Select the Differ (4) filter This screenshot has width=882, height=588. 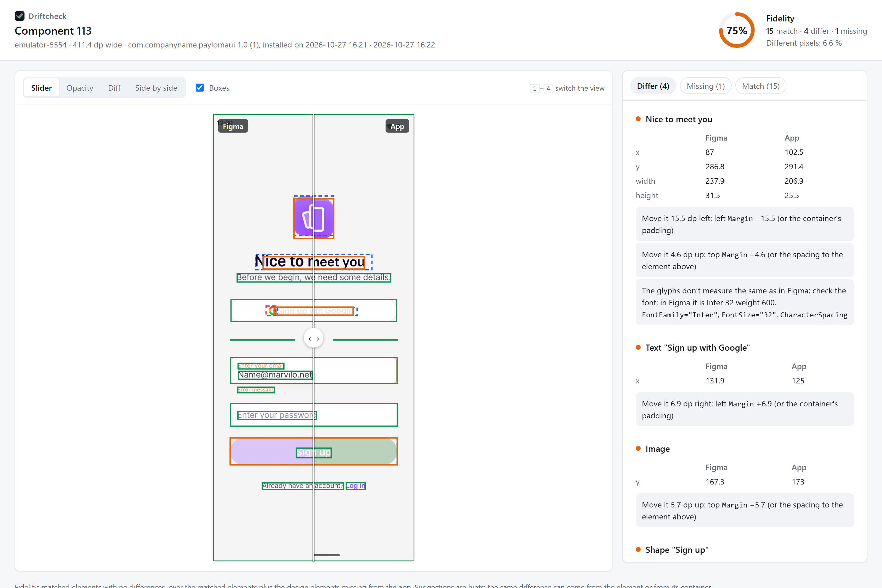point(653,86)
